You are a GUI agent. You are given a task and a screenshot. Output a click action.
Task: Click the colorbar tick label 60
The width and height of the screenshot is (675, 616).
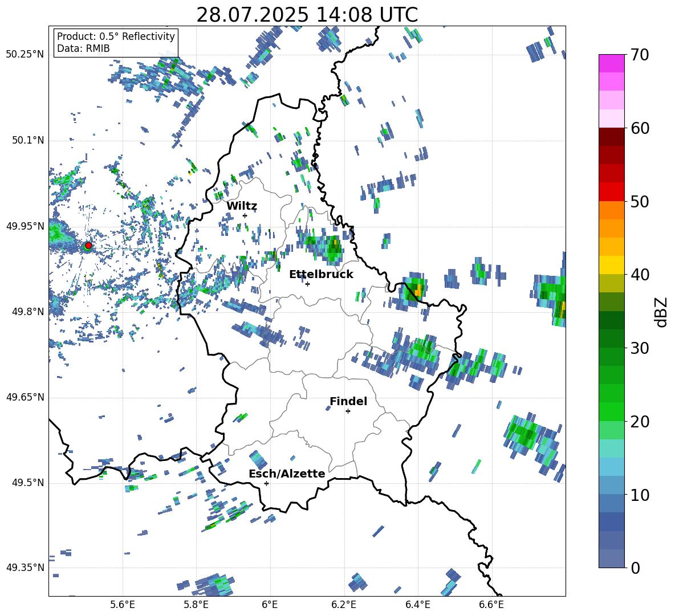(639, 128)
